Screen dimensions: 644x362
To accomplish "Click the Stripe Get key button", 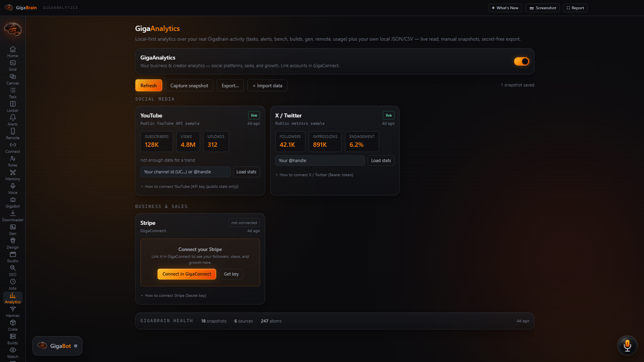I will (231, 274).
